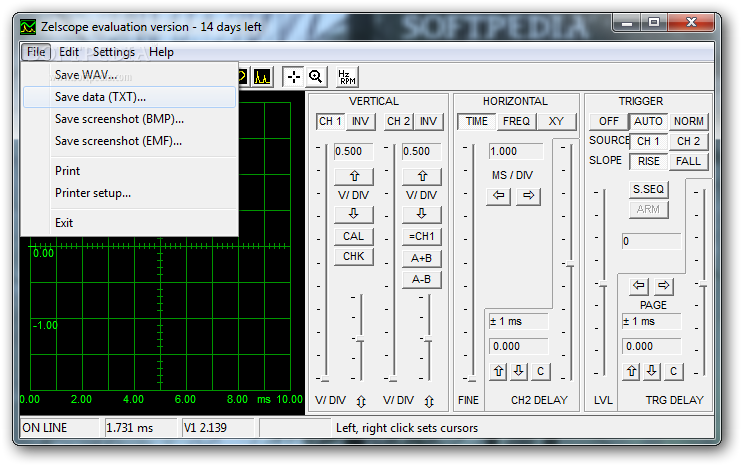Click MS / DIV value field 1.000

516,151
